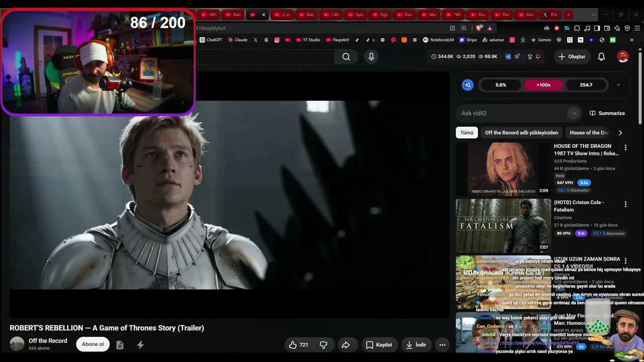The height and width of the screenshot is (362, 644).
Task: Download the video with İndir
Action: [416, 345]
